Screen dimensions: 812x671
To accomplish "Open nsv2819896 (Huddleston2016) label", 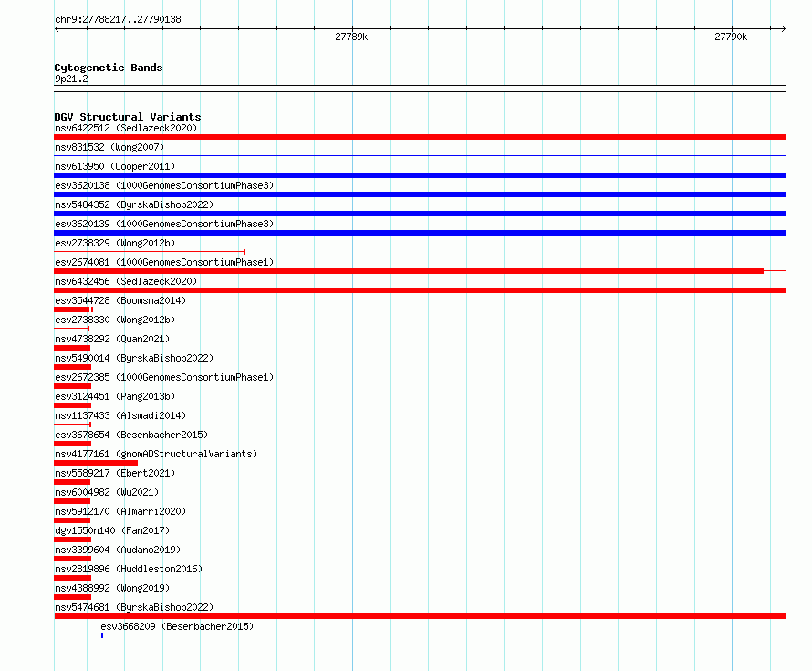I will click(x=129, y=569).
